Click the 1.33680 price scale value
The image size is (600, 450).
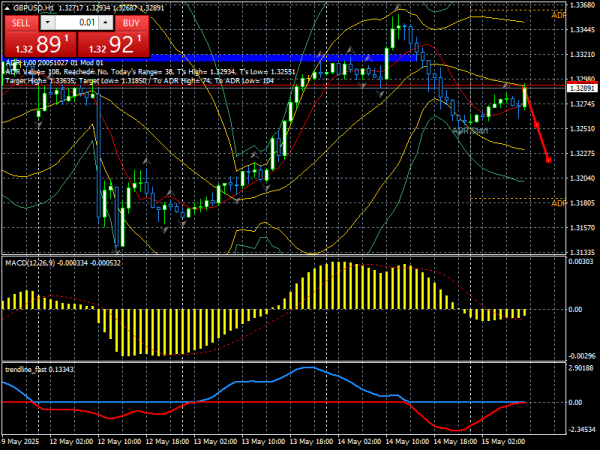tap(582, 5)
